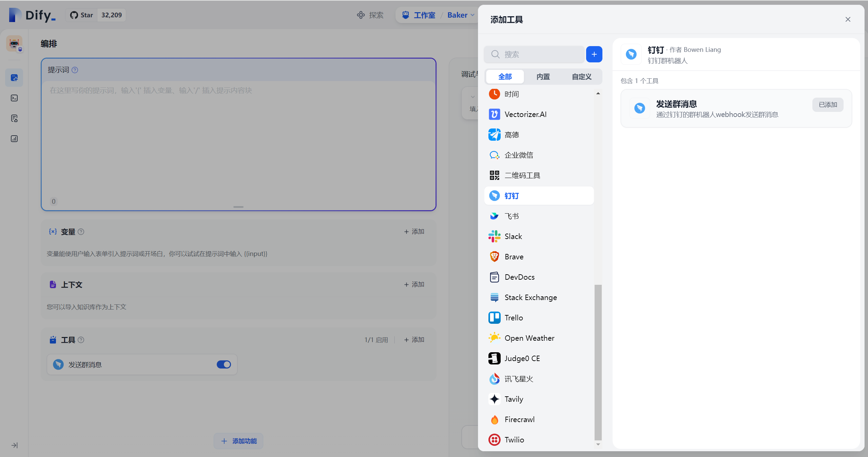Click the + add new tool button
This screenshot has width=868, height=457.
(x=595, y=54)
